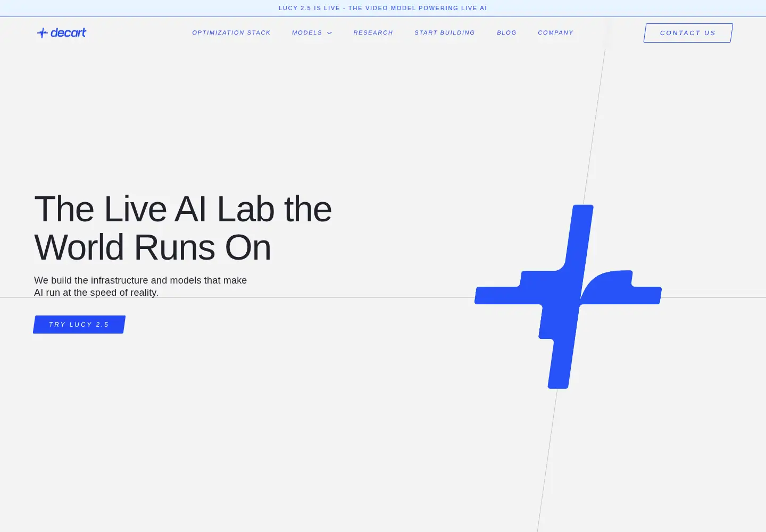Go to the Research page

click(x=373, y=33)
